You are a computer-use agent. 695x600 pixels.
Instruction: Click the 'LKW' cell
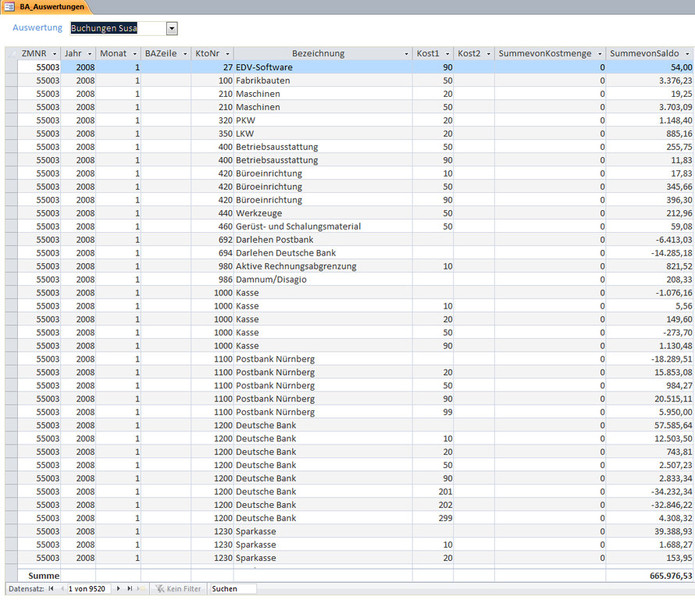[323, 133]
